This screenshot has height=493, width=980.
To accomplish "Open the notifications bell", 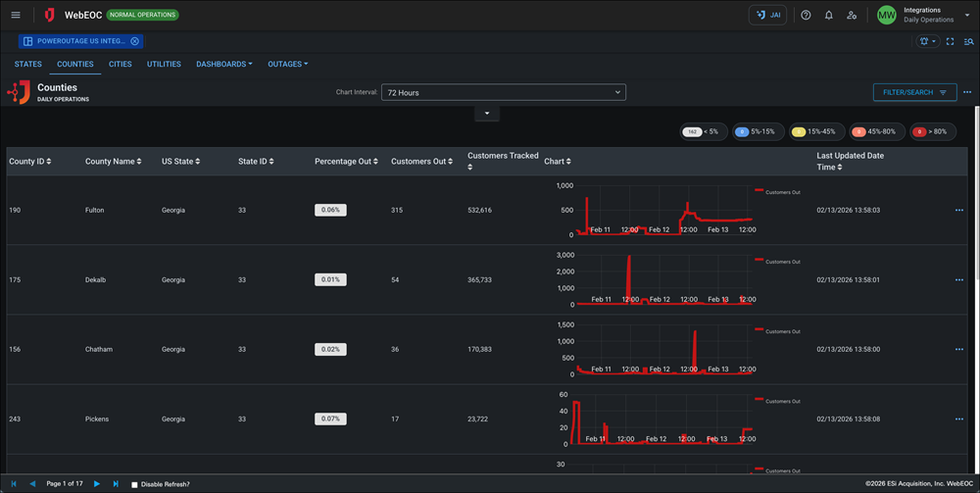I will click(x=829, y=15).
